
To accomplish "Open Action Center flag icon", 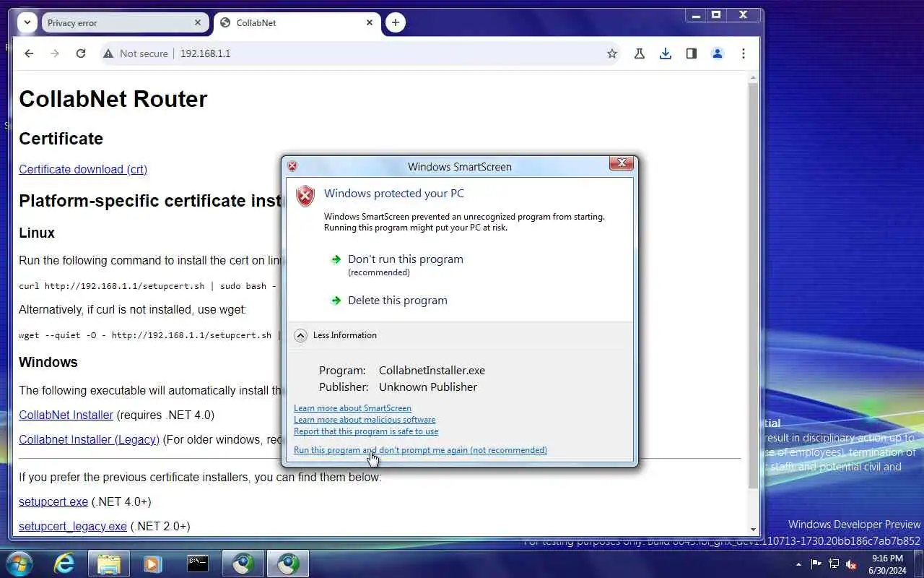I will 816,564.
